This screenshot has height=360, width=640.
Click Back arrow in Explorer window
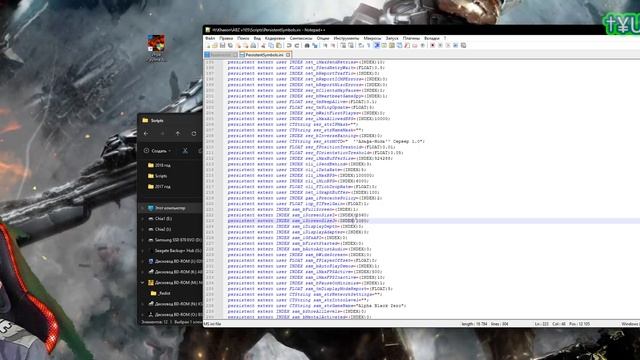146,133
